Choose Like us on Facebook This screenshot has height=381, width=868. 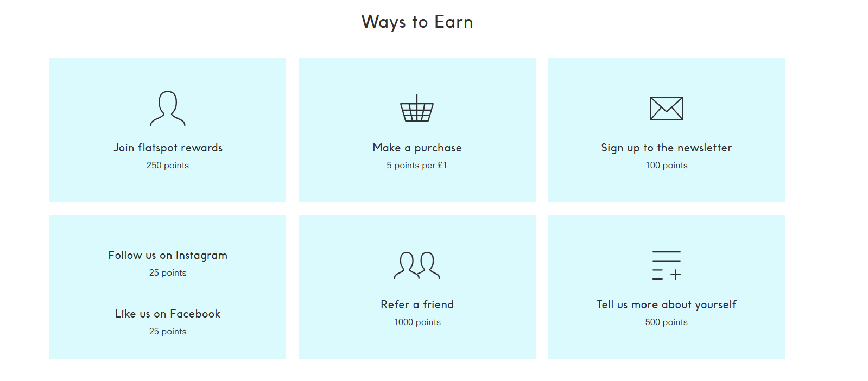168,314
